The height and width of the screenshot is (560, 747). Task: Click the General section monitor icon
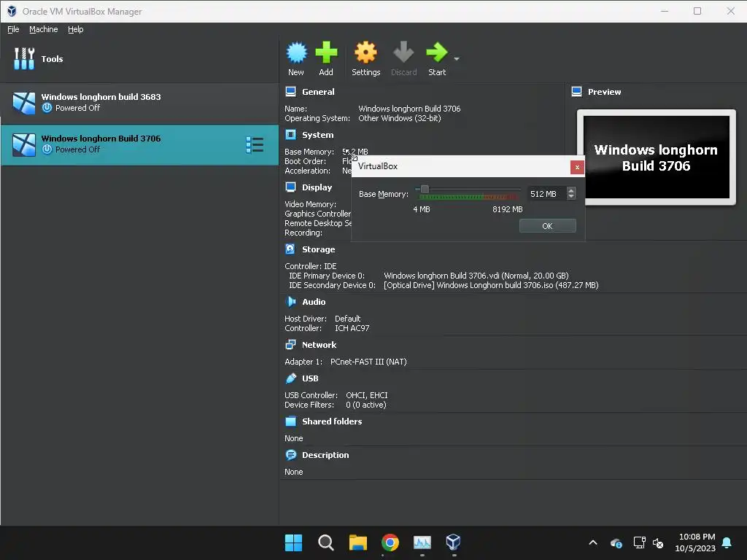(x=290, y=91)
